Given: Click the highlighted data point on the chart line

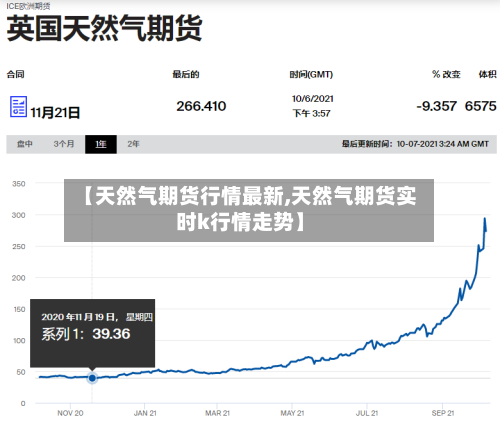Looking at the screenshot, I should click(92, 378).
